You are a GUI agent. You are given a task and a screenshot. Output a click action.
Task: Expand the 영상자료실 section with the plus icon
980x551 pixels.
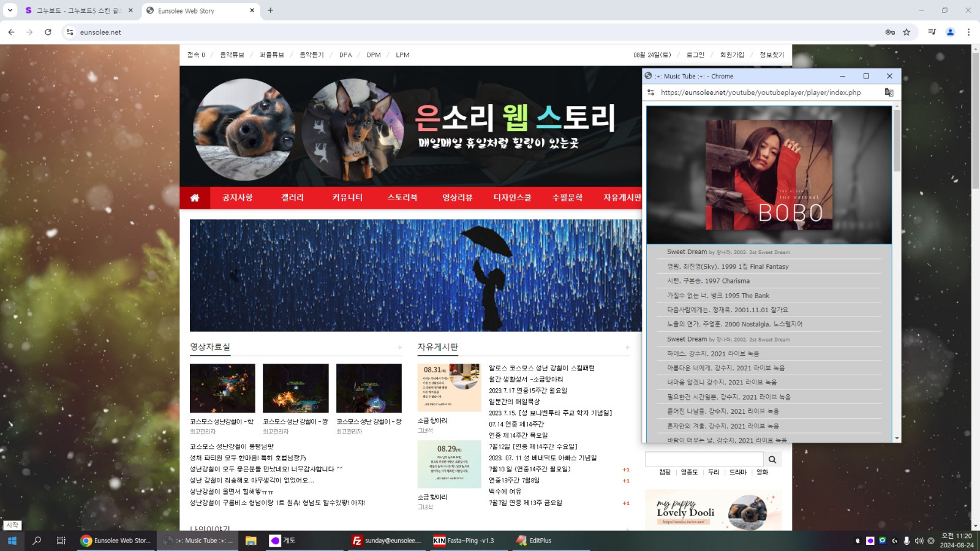400,347
